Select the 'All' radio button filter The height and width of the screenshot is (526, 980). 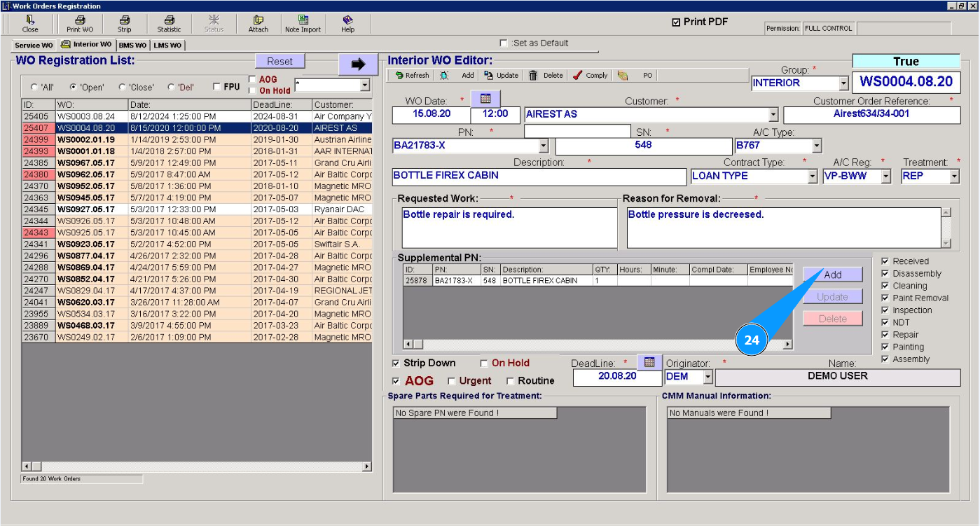[x=34, y=88]
